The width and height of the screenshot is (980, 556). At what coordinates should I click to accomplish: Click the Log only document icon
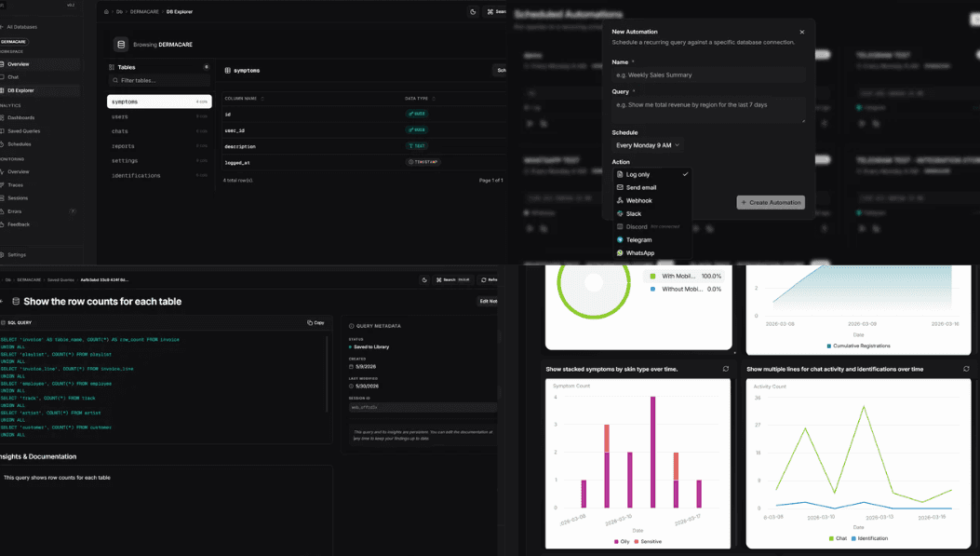tap(620, 174)
